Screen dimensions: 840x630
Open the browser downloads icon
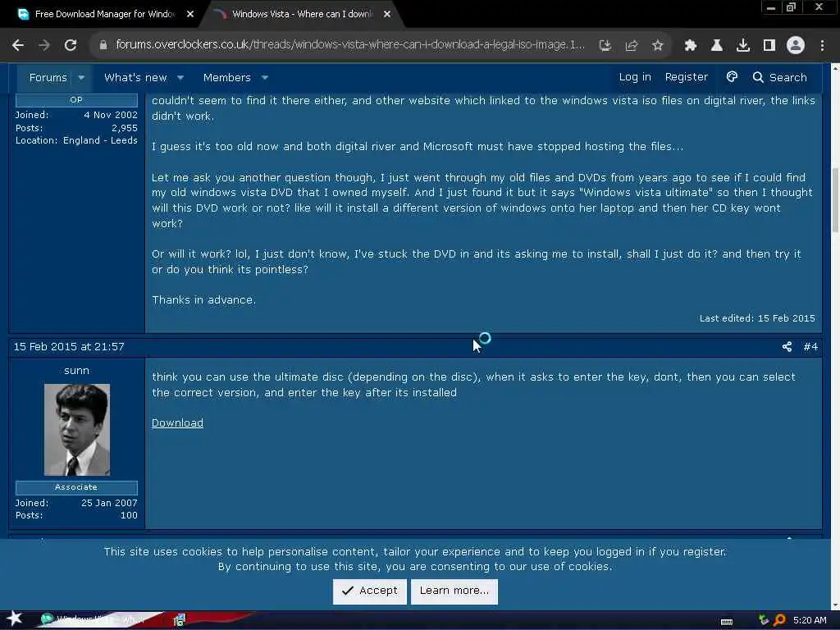(743, 46)
